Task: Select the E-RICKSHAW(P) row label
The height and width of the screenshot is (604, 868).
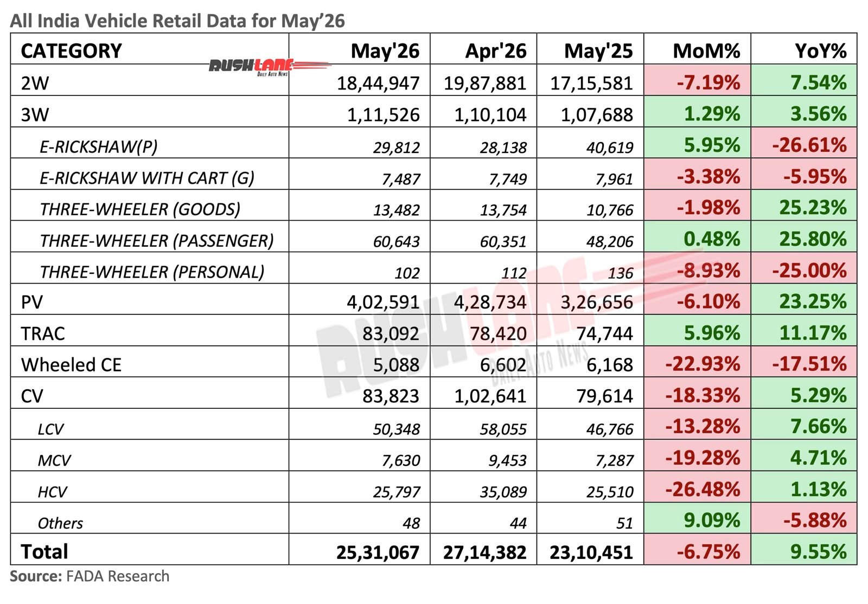Action: click(x=98, y=146)
